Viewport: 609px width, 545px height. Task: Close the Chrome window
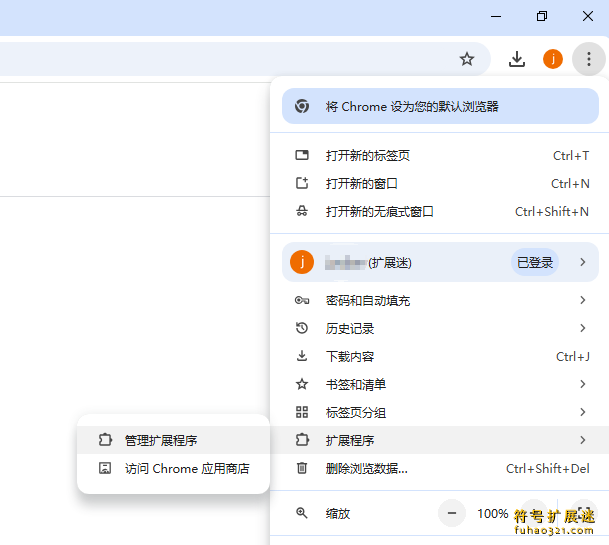pos(588,16)
